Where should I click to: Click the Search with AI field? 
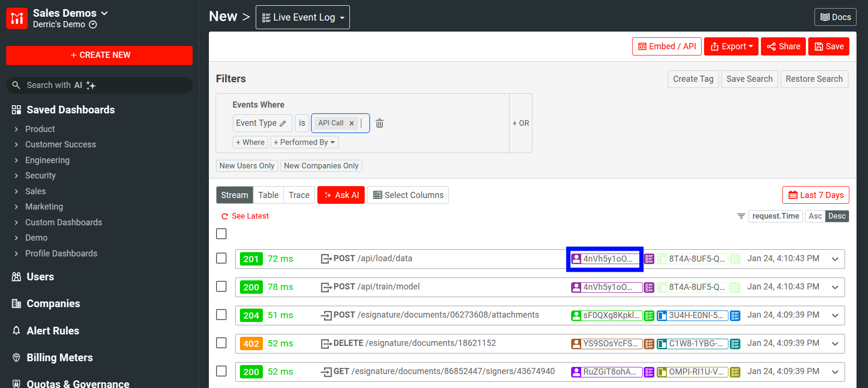coord(99,85)
